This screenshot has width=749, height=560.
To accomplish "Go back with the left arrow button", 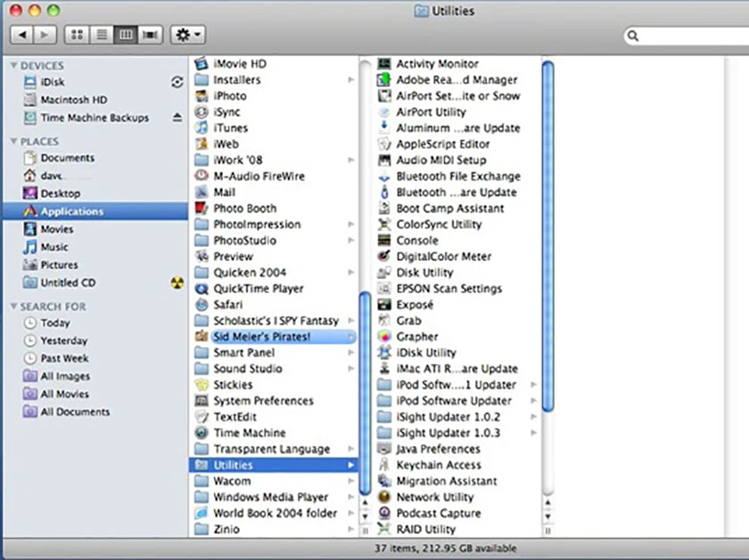I will tap(22, 35).
